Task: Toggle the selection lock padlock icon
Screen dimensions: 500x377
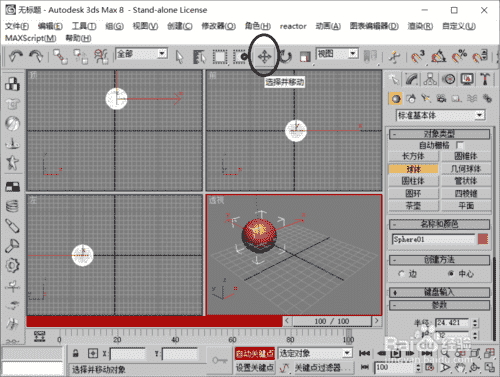Action: [76, 353]
